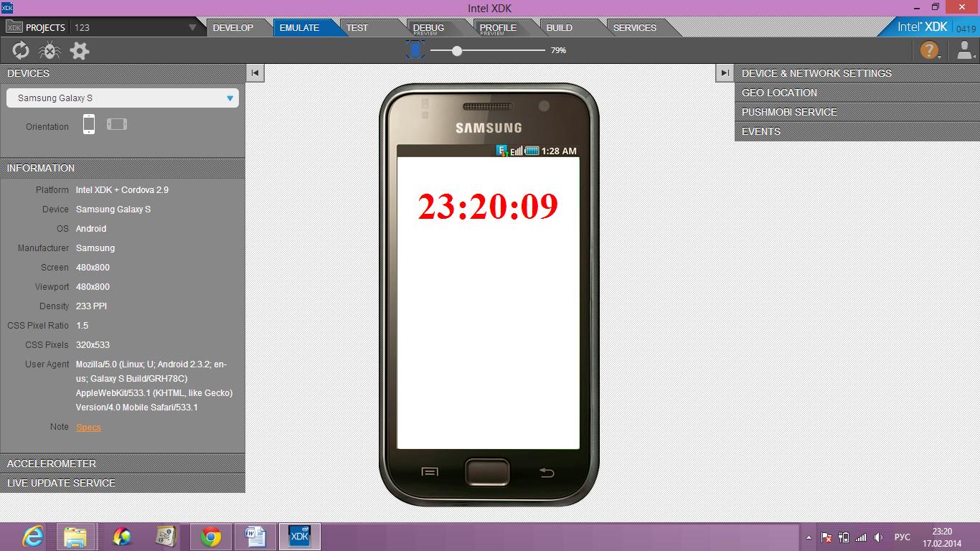The width and height of the screenshot is (980, 551).
Task: Click the Intel XDK logo
Action: click(x=923, y=27)
